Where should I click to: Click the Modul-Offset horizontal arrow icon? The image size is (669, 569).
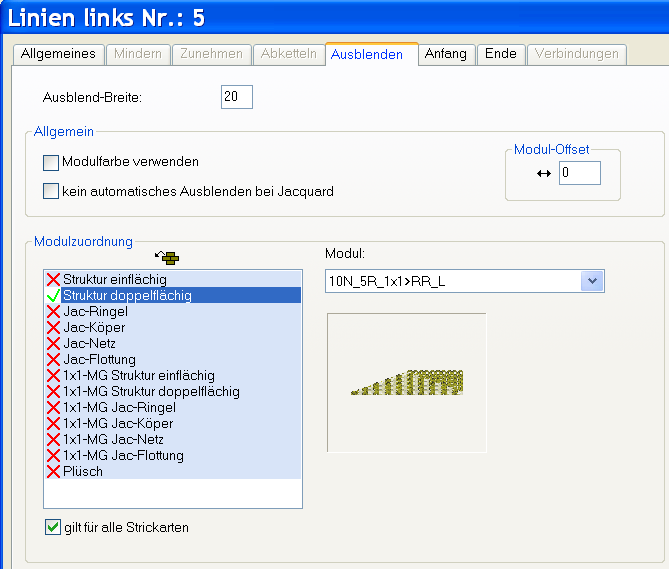(544, 174)
